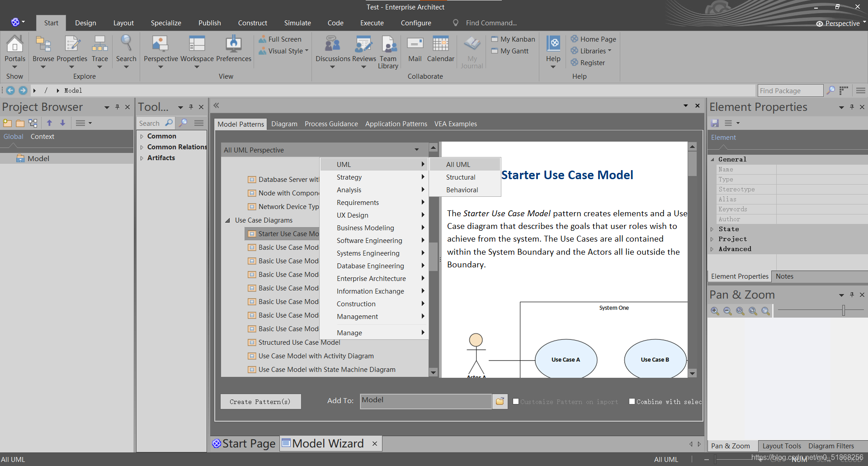Click move up arrow in Project Browser
This screenshot has width=868, height=466.
pyautogui.click(x=50, y=123)
